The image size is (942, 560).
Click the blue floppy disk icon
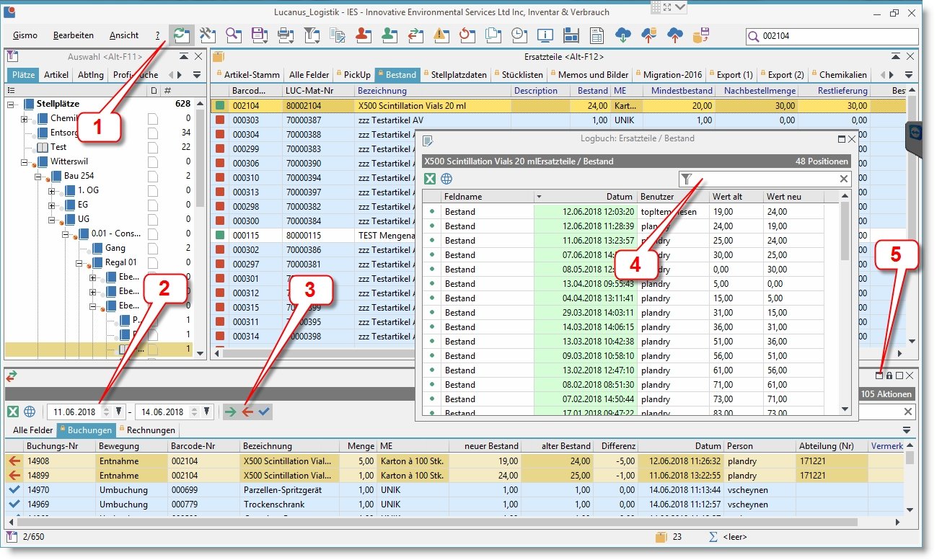[571, 35]
